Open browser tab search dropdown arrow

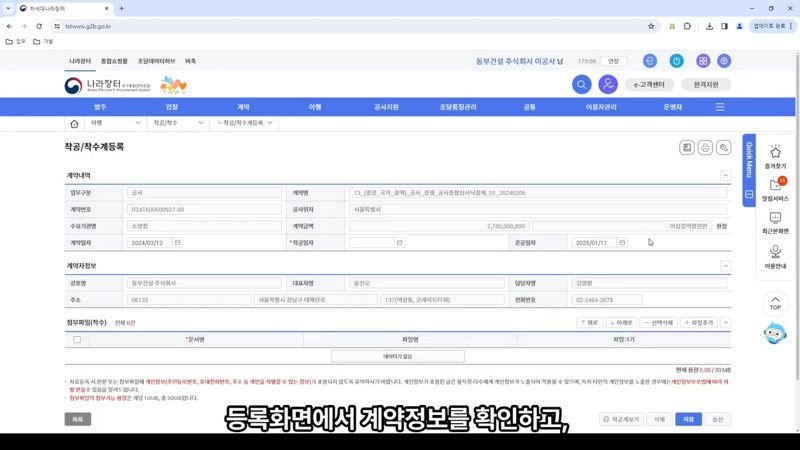pos(8,8)
